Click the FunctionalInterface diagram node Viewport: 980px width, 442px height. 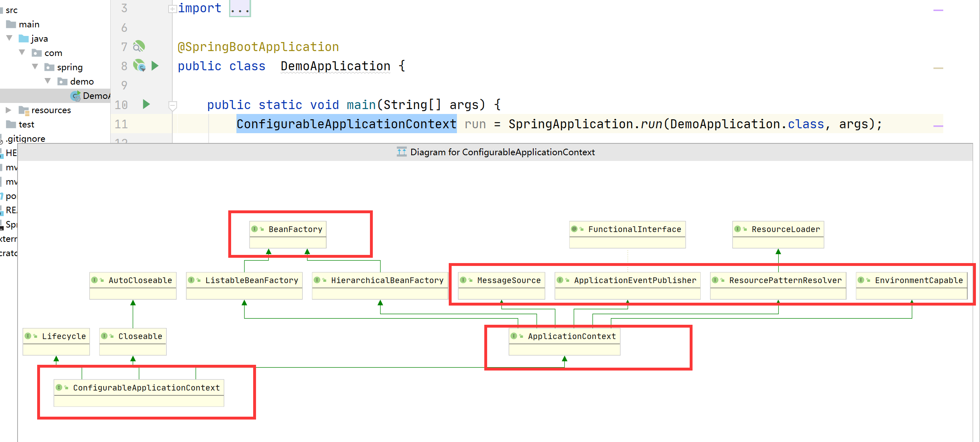(627, 234)
